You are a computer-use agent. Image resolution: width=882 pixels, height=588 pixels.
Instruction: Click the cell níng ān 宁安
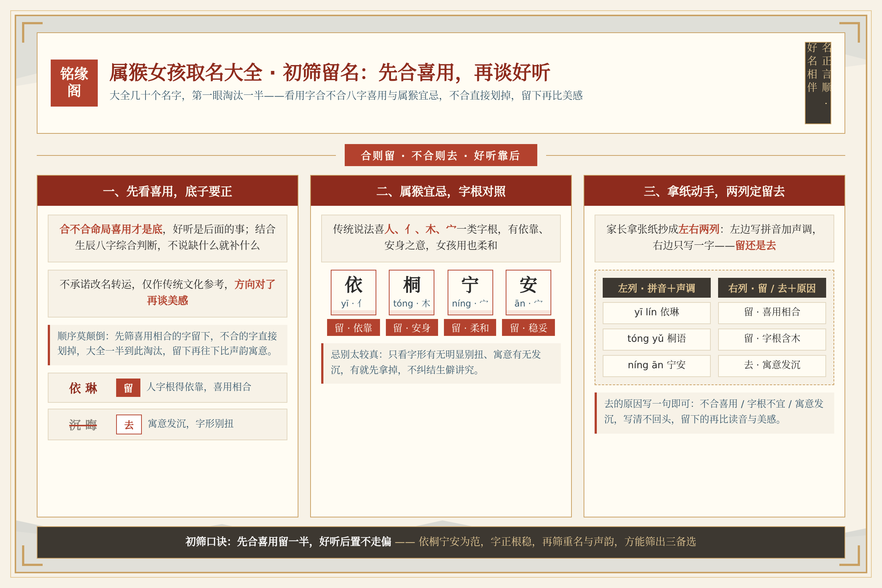pos(657,366)
